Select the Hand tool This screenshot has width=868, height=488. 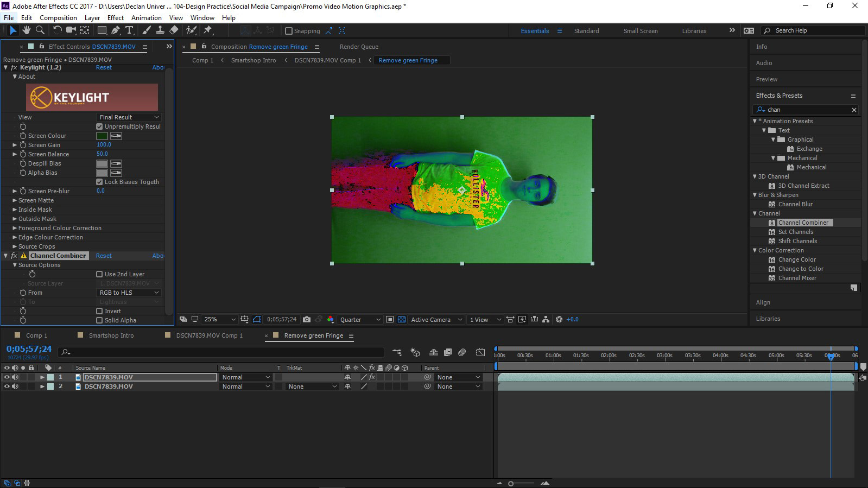click(x=26, y=30)
